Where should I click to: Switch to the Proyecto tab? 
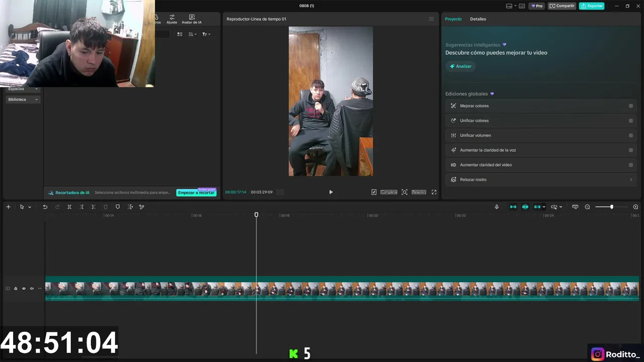pos(453,19)
